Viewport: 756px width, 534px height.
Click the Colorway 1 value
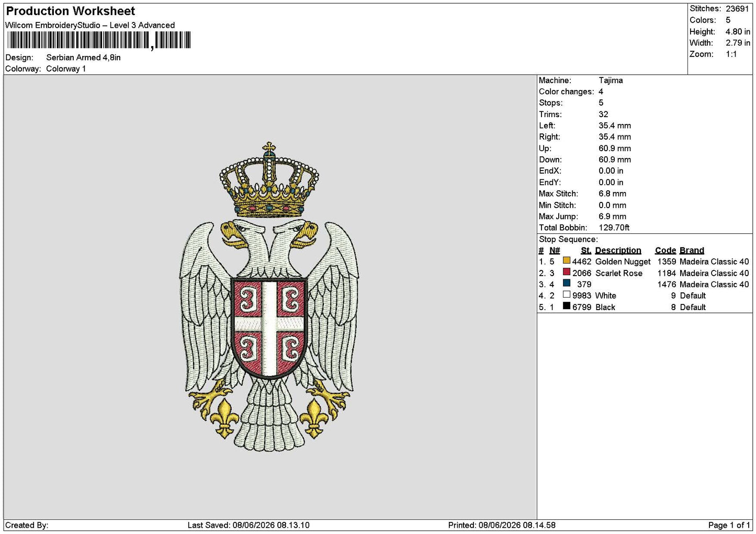[66, 69]
